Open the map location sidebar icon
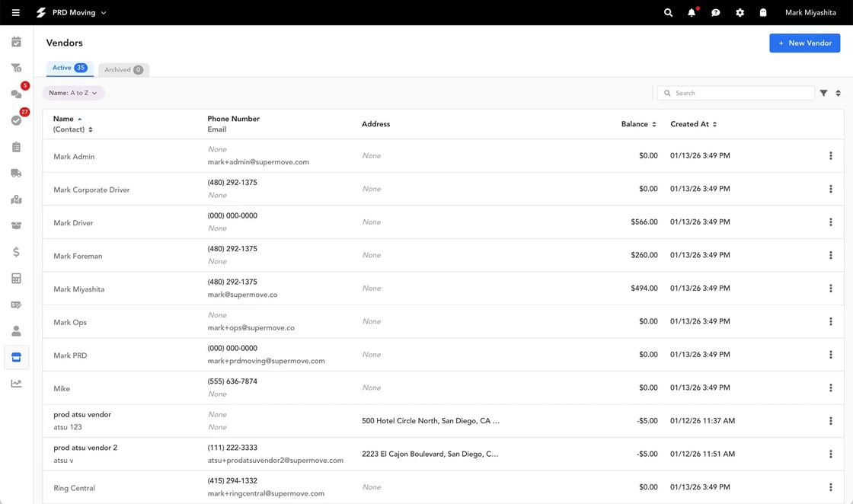Image resolution: width=853 pixels, height=504 pixels. [x=16, y=199]
